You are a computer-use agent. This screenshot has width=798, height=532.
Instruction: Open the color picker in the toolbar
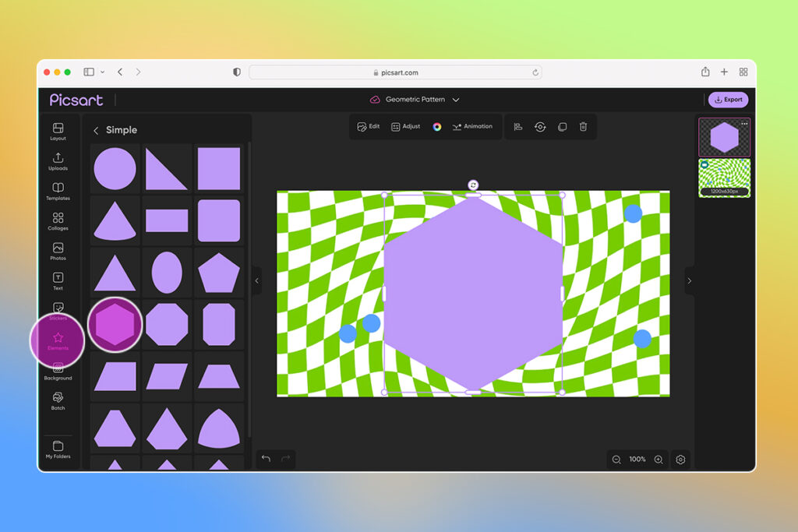point(437,126)
